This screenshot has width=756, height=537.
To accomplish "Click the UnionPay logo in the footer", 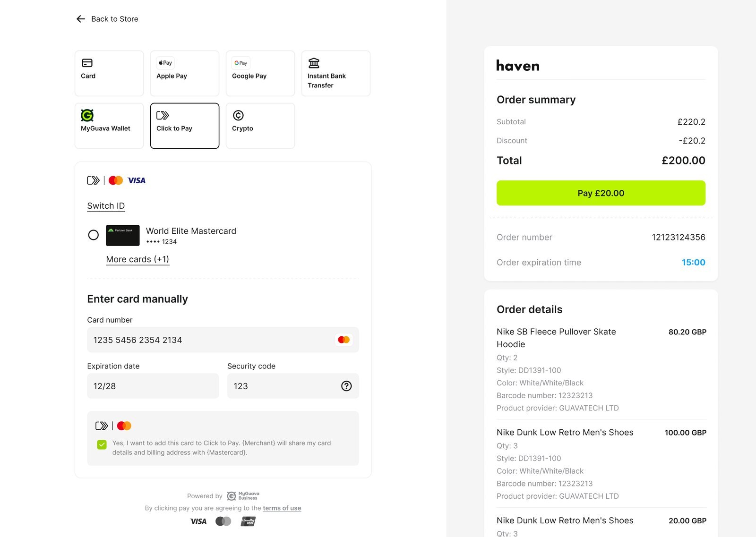I will pos(248,521).
